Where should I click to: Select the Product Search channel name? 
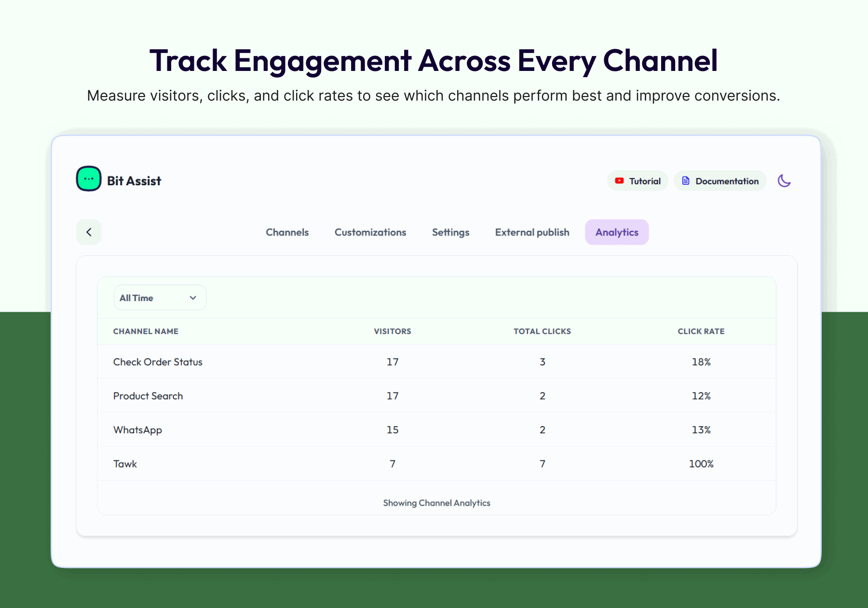click(x=148, y=396)
